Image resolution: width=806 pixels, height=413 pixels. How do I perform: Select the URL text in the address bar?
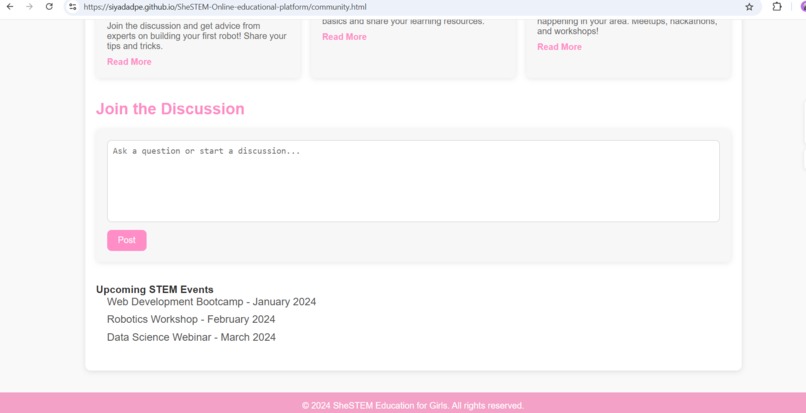click(x=225, y=7)
